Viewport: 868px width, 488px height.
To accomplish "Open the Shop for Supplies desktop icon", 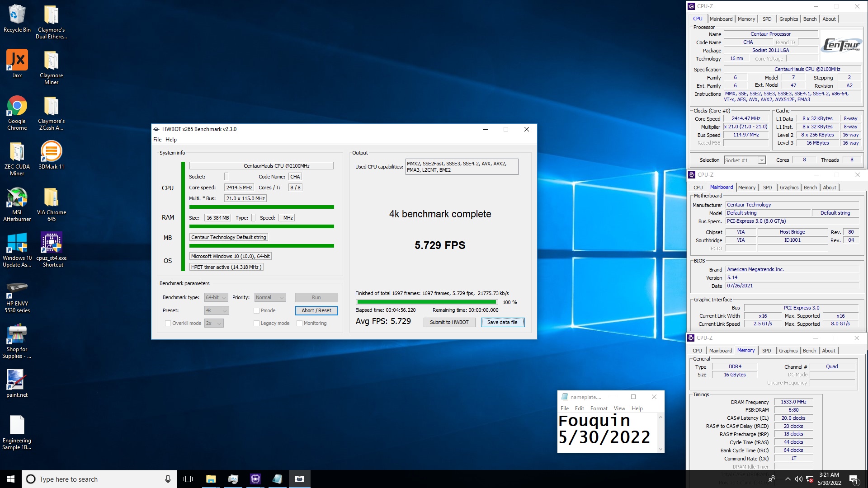I will 17,342.
